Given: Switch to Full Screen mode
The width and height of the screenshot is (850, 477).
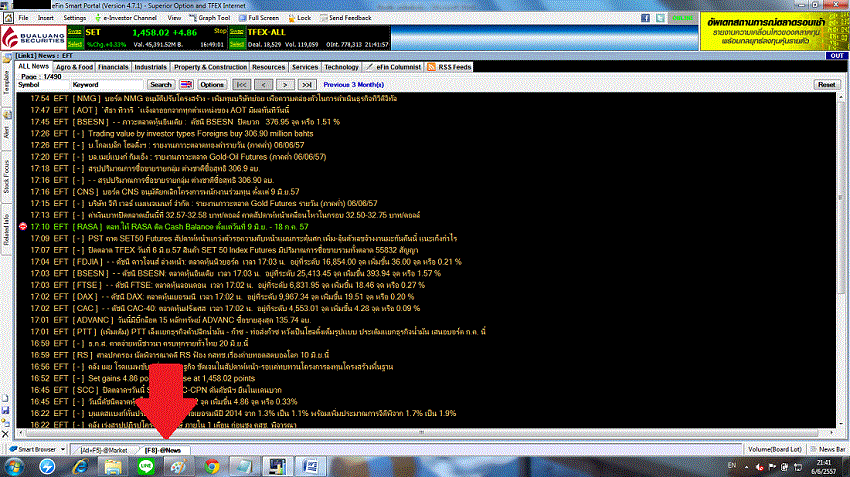Looking at the screenshot, I should (260, 18).
